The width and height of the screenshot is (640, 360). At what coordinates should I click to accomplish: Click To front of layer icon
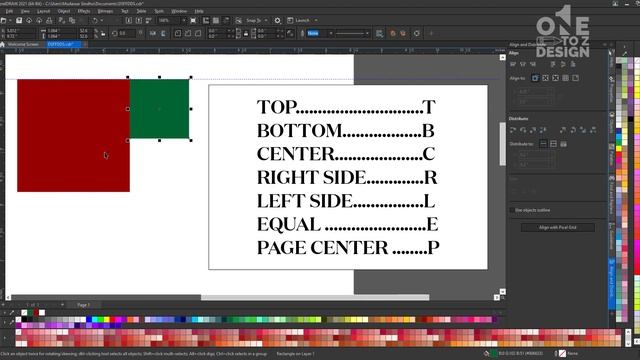(x=393, y=33)
